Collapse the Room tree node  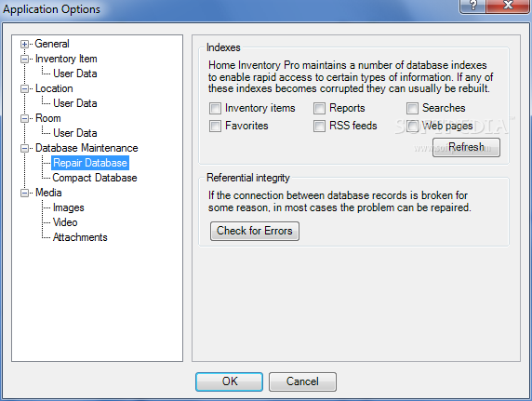(24, 119)
